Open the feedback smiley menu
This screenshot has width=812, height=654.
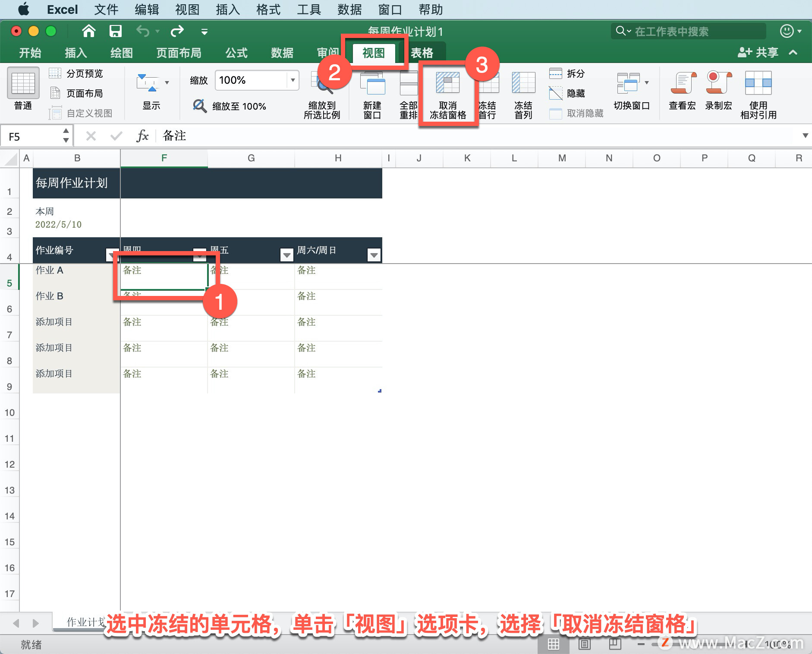click(x=790, y=31)
